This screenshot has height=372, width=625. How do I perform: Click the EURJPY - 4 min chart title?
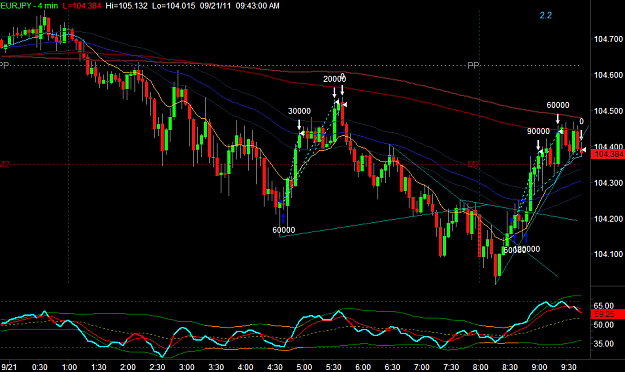pos(29,6)
